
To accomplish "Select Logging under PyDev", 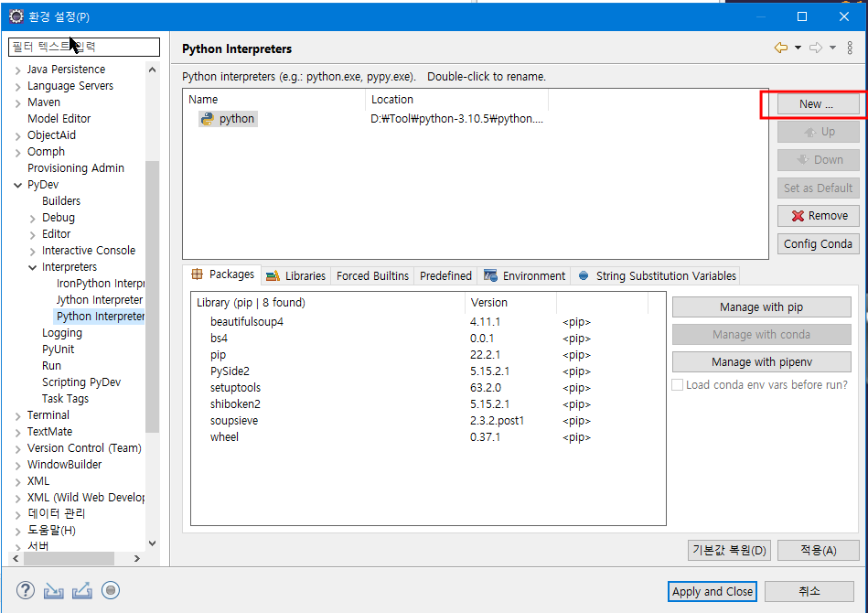I will point(62,333).
